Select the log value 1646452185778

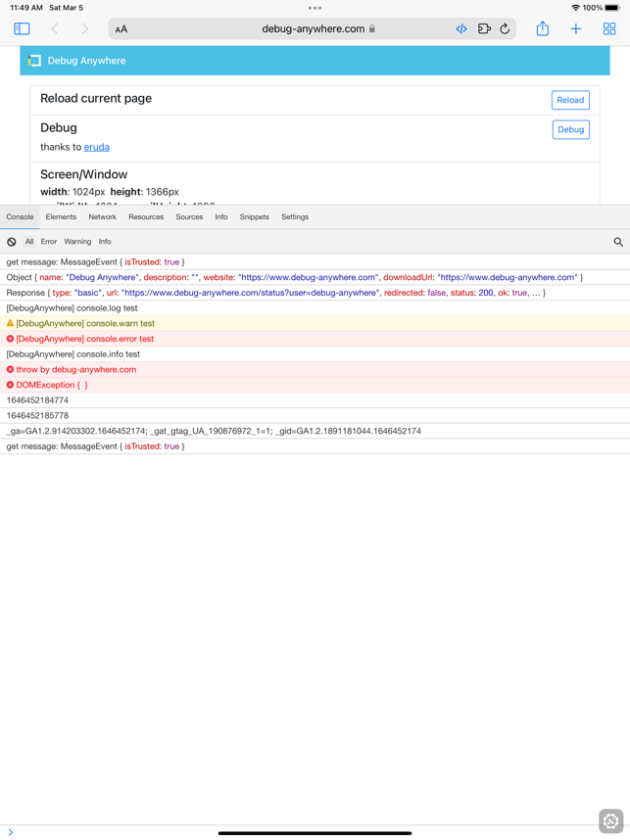point(315,416)
